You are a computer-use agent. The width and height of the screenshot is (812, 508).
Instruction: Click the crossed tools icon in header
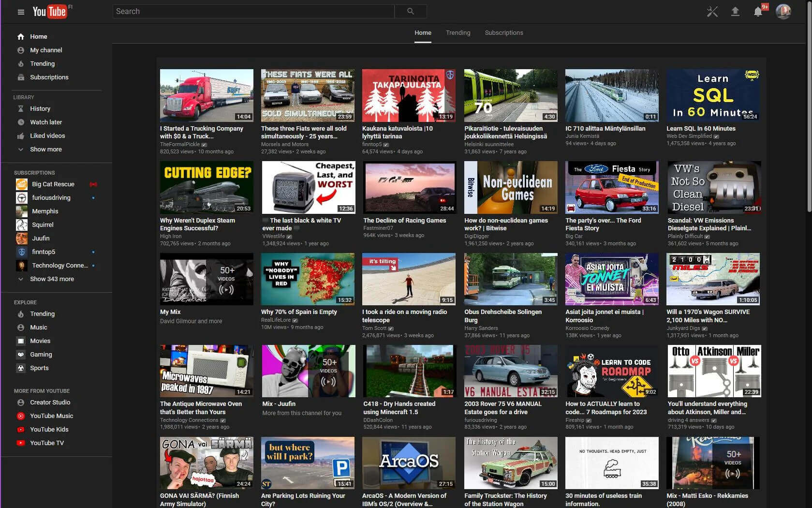(712, 12)
